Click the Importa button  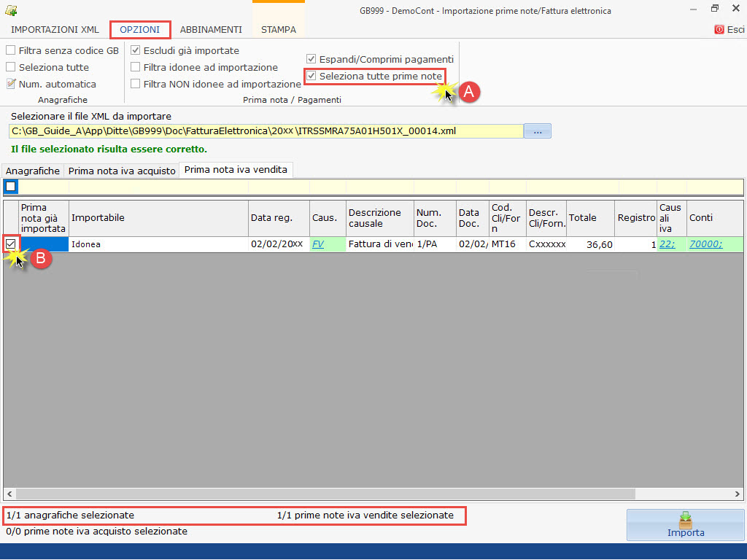[x=686, y=525]
